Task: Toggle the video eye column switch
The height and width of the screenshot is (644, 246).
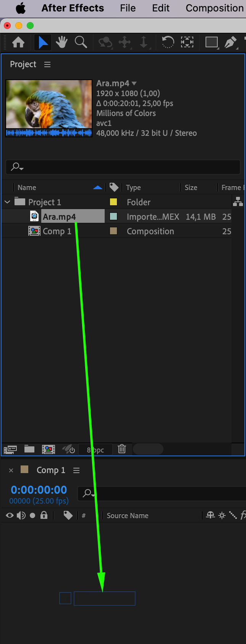Action: [10, 515]
